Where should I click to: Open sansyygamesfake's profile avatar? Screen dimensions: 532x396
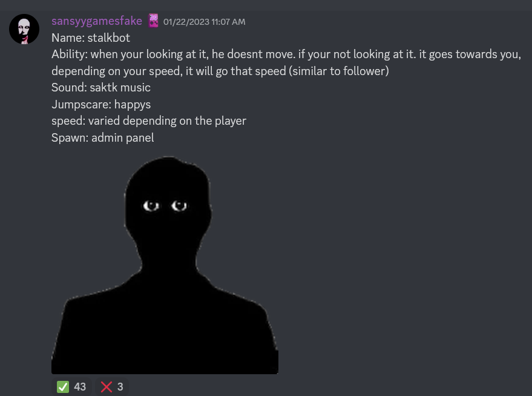[x=24, y=29]
